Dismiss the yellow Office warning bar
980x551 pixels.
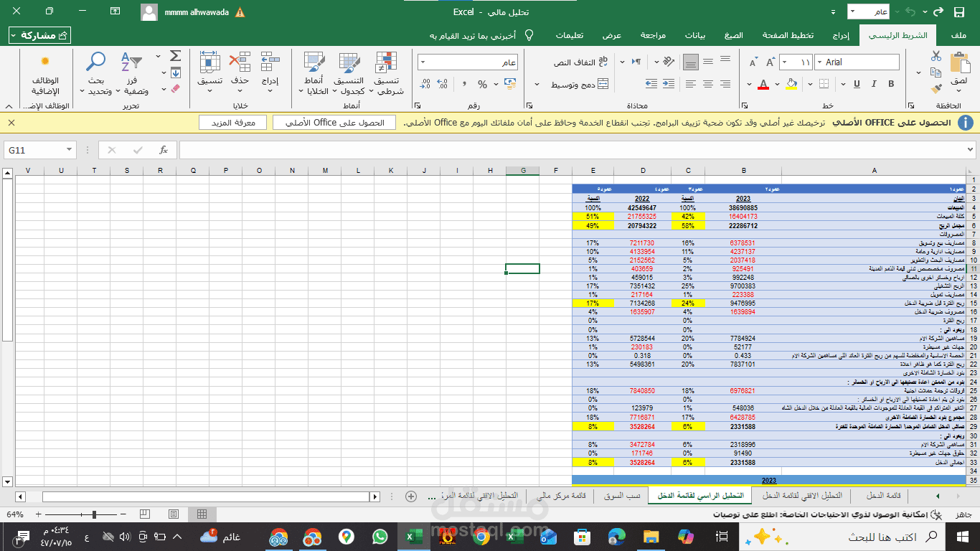click(11, 123)
